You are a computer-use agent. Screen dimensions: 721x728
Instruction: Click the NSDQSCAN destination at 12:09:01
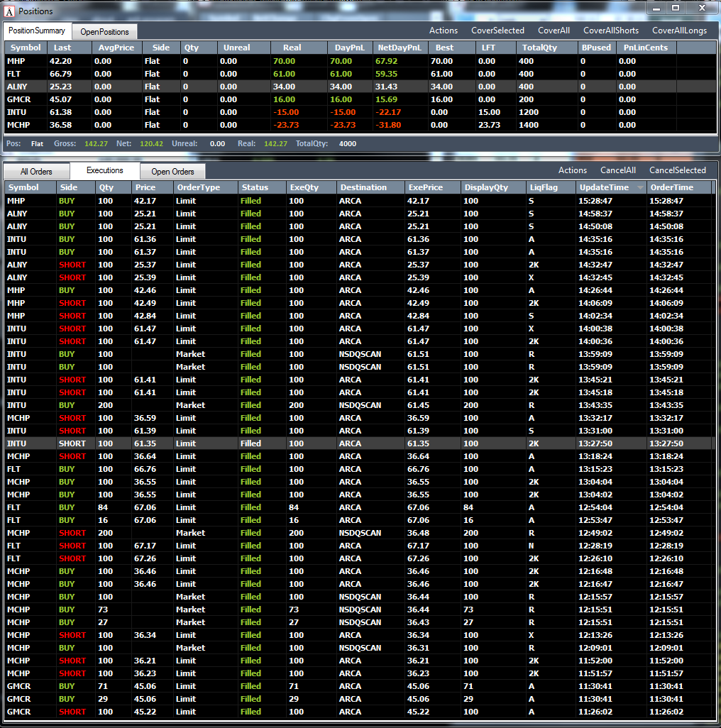click(360, 648)
